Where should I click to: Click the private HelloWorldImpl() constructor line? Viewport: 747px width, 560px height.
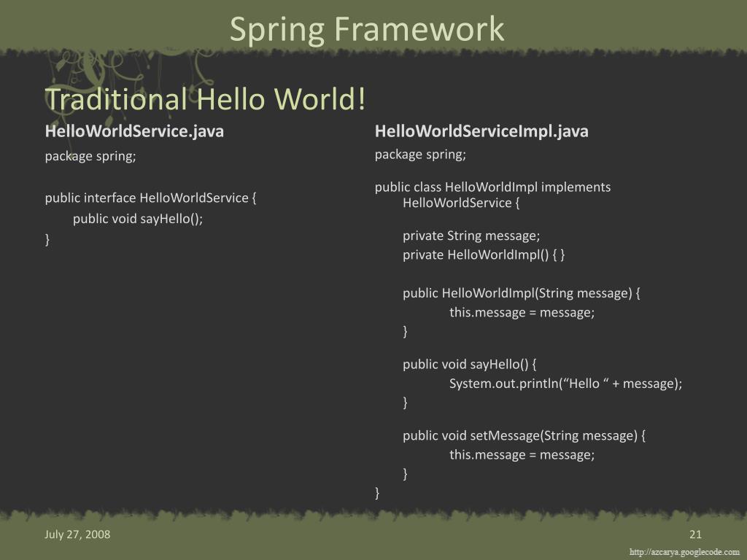click(484, 254)
